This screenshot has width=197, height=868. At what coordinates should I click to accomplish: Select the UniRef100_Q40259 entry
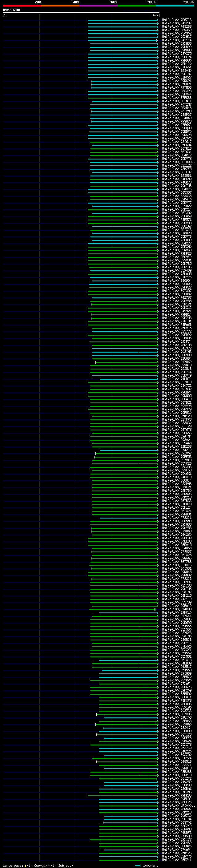176,782
